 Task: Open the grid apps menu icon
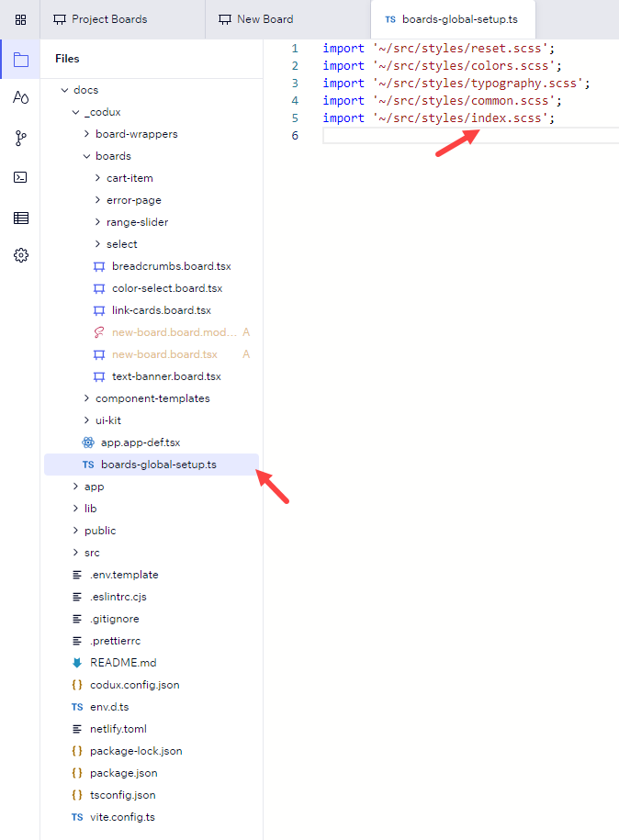tap(20, 20)
